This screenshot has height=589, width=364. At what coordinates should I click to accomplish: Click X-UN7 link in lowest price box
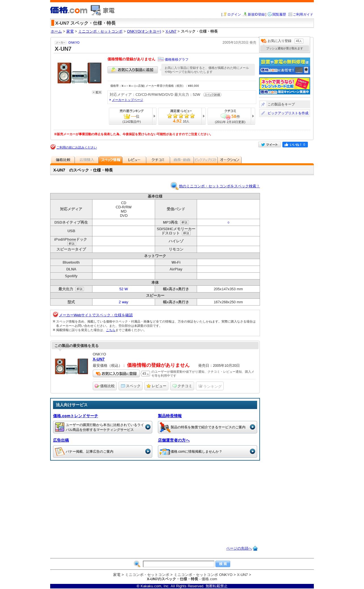(x=99, y=359)
